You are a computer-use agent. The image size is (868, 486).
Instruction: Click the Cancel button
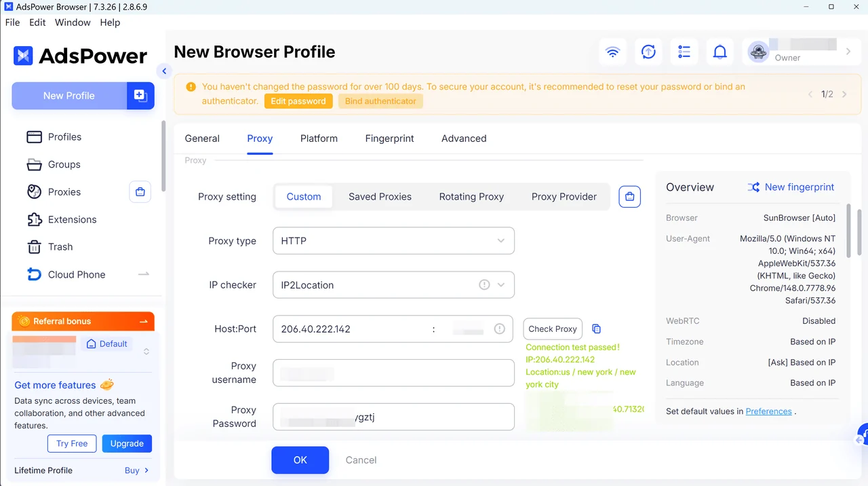coord(361,460)
